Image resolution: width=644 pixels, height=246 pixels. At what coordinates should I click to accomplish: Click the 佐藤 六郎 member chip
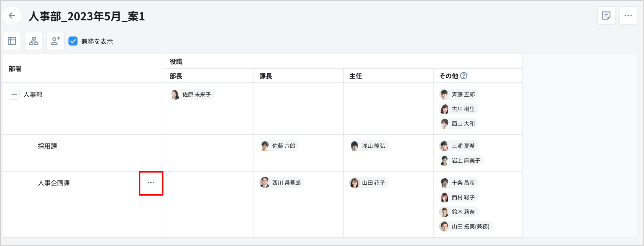point(279,146)
